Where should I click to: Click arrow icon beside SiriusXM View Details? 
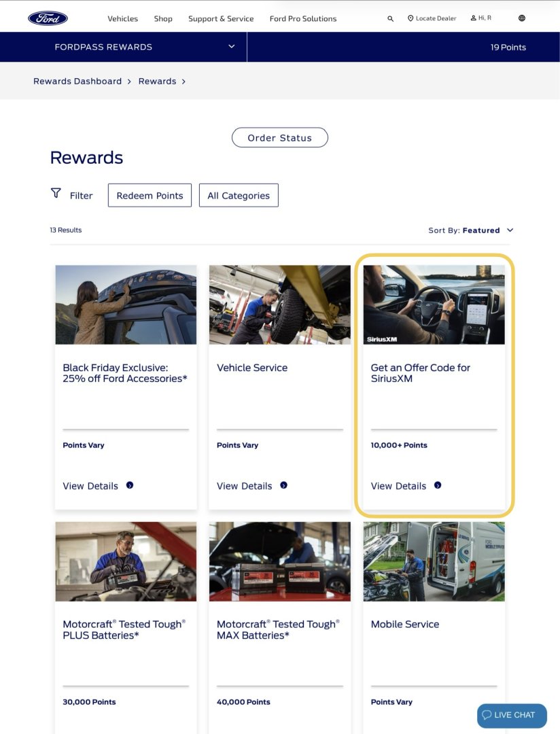pos(437,485)
